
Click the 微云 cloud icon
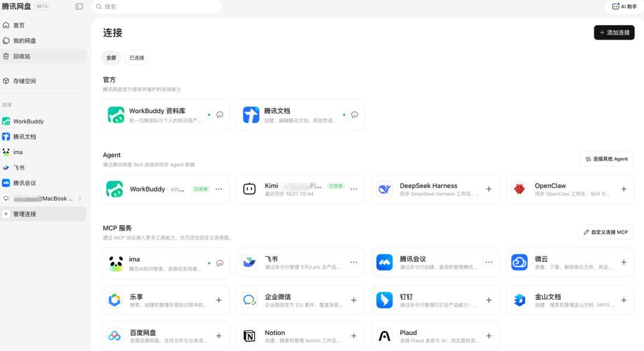point(519,262)
